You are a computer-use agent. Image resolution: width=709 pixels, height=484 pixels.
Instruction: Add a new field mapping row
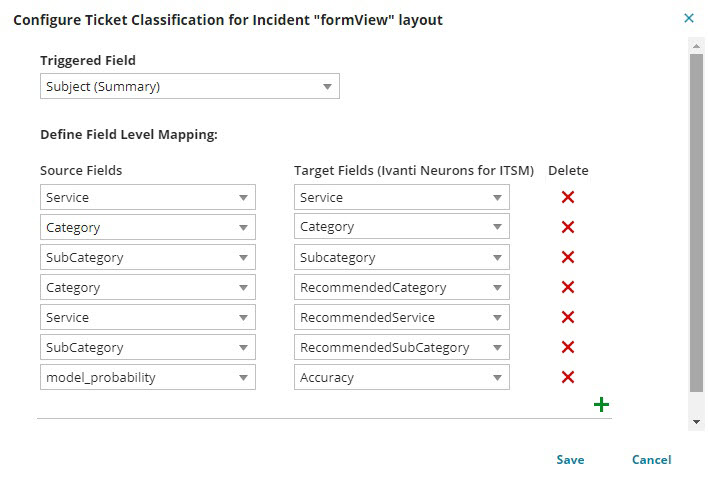pyautogui.click(x=602, y=405)
